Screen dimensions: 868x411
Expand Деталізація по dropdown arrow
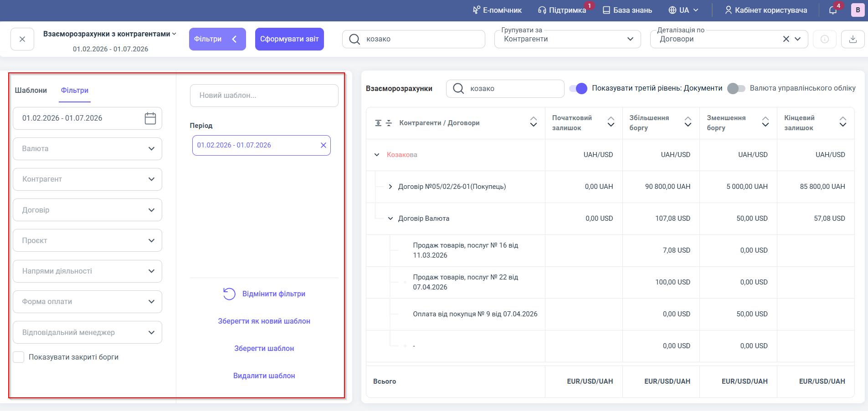pos(798,39)
